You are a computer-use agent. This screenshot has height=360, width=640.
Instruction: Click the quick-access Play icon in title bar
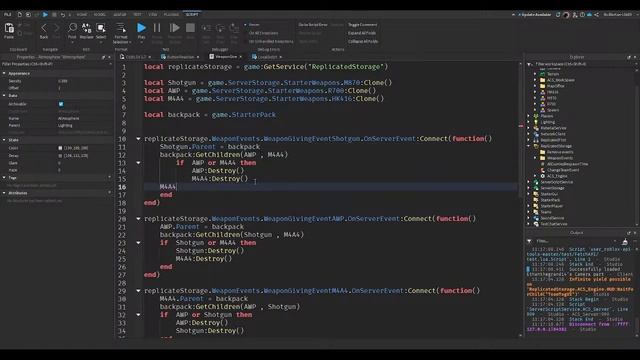pos(45,15)
